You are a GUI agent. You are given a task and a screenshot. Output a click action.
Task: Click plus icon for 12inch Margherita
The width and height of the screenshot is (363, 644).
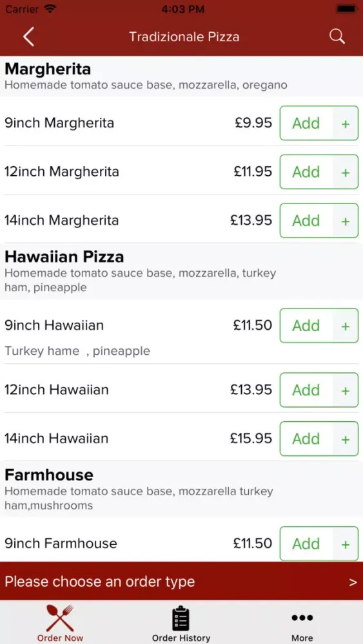point(346,172)
